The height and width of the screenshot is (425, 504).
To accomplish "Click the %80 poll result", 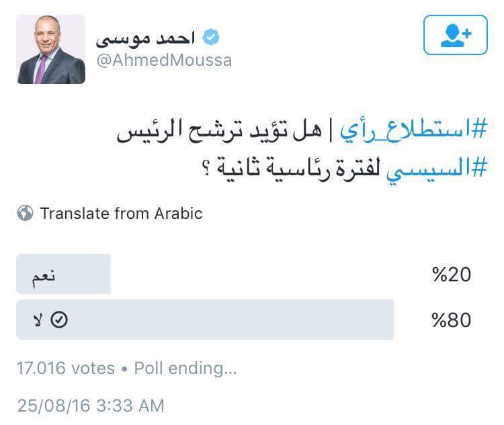I will (451, 320).
